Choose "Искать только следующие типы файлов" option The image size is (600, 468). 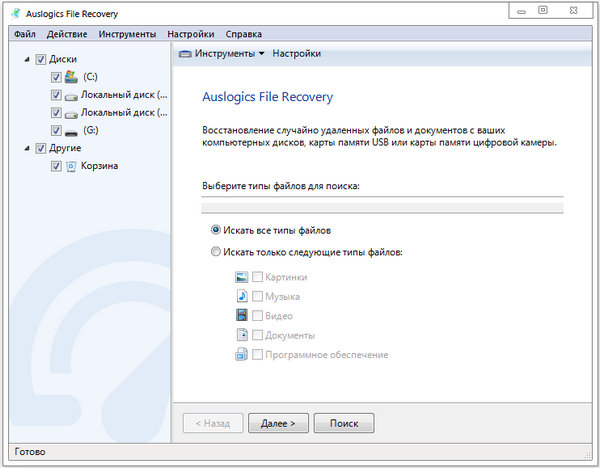tap(215, 252)
